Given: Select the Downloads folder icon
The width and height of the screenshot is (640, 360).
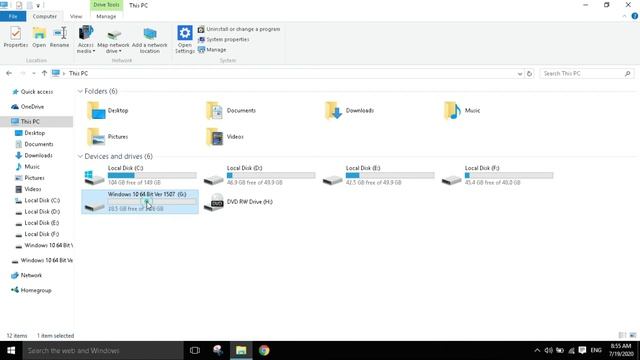Looking at the screenshot, I should [x=333, y=111].
